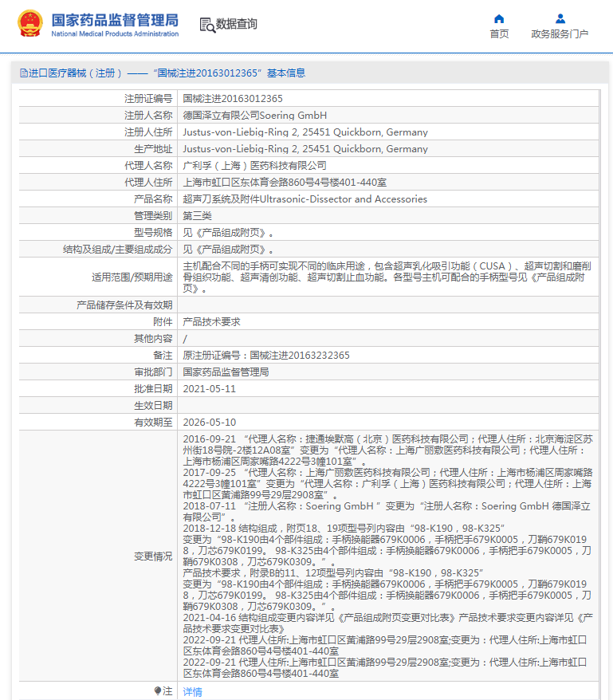Click the 2016-09-21 change record entry
Image resolution: width=613 pixels, height=700 pixels.
[387, 450]
